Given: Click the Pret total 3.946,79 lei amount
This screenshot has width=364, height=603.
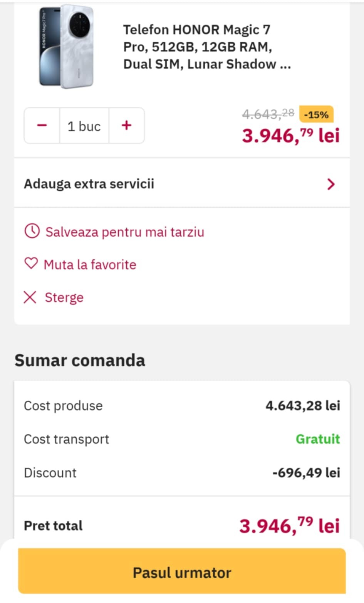Looking at the screenshot, I should click(x=289, y=526).
